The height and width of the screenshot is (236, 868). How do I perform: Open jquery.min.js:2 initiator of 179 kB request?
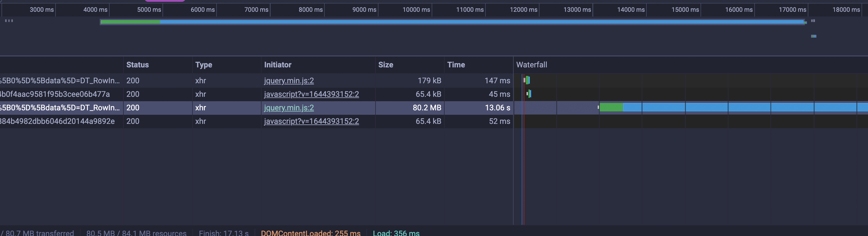pyautogui.click(x=289, y=81)
